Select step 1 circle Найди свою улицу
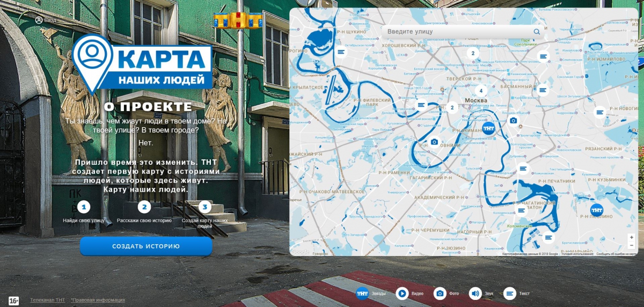This screenshot has height=307, width=644. pos(84,207)
